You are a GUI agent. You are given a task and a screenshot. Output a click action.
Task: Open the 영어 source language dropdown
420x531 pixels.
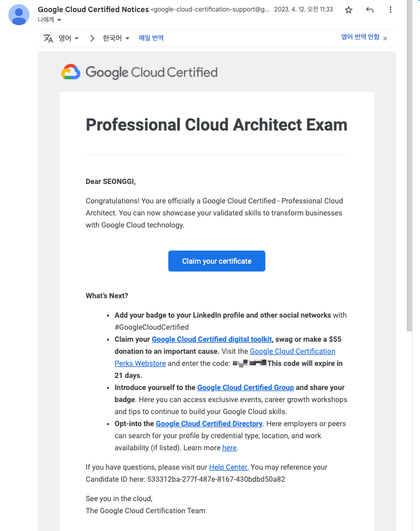[68, 38]
